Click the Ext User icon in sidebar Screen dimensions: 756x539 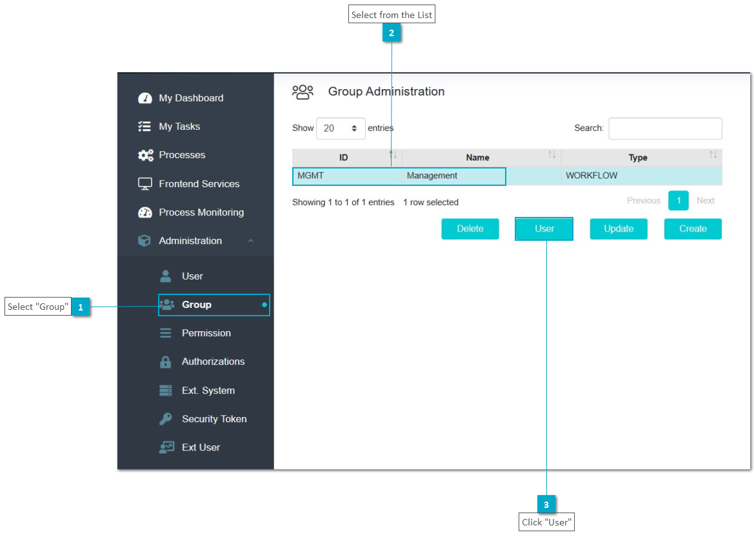click(167, 447)
